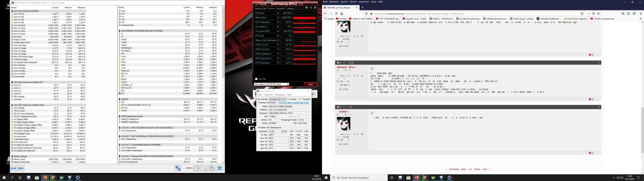This screenshot has height=181, width=644.
Task: Open AMD Radeon R9 390 Series dropdown
Action: 271,84
